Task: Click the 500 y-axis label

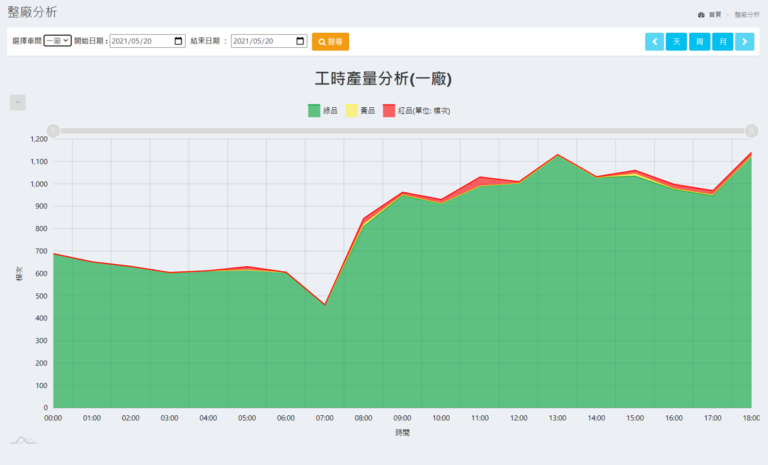Action: point(42,296)
